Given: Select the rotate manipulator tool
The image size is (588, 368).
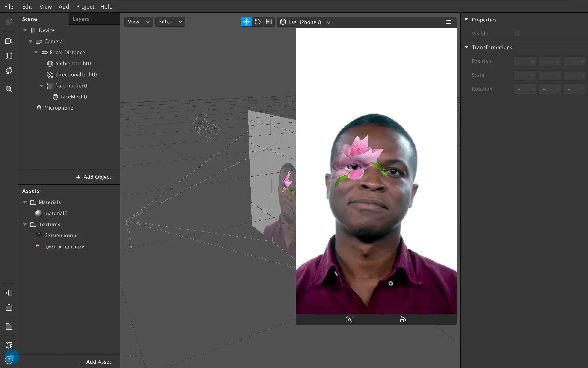Looking at the screenshot, I should click(258, 22).
